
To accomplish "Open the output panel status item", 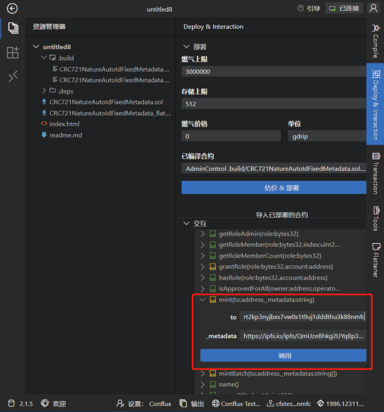I will point(192,404).
